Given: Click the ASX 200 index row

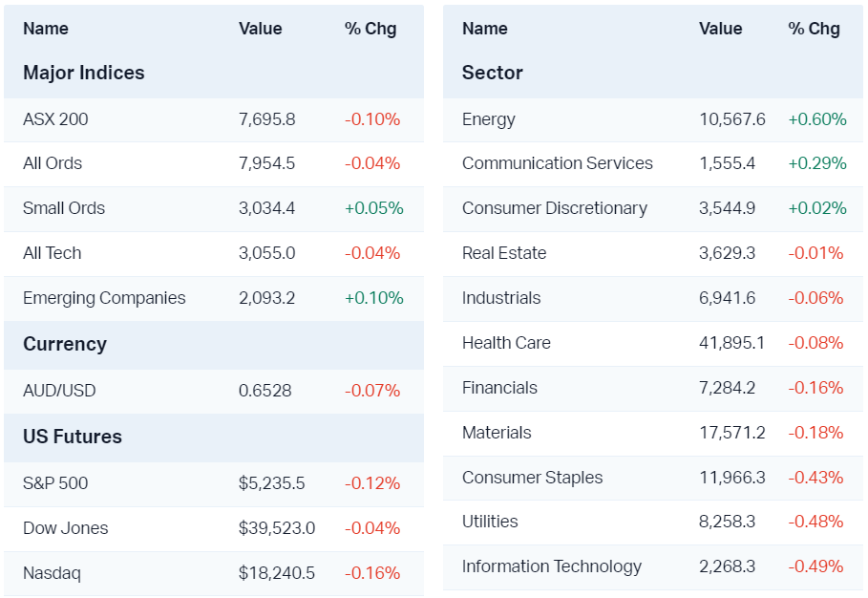Looking at the screenshot, I should (x=55, y=119).
